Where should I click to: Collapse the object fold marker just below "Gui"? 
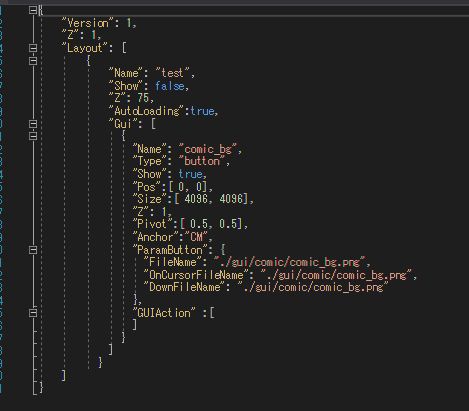click(x=33, y=136)
